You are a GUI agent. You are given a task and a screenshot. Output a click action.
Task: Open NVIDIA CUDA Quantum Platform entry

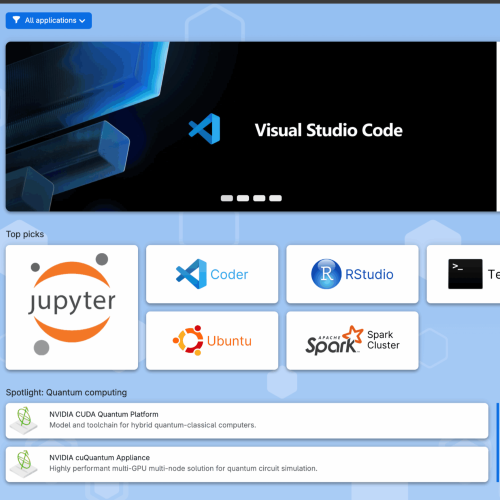247,421
